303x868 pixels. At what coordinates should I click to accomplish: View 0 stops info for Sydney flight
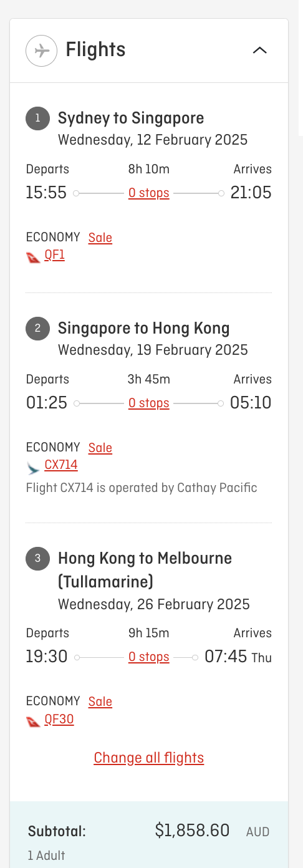click(x=149, y=193)
